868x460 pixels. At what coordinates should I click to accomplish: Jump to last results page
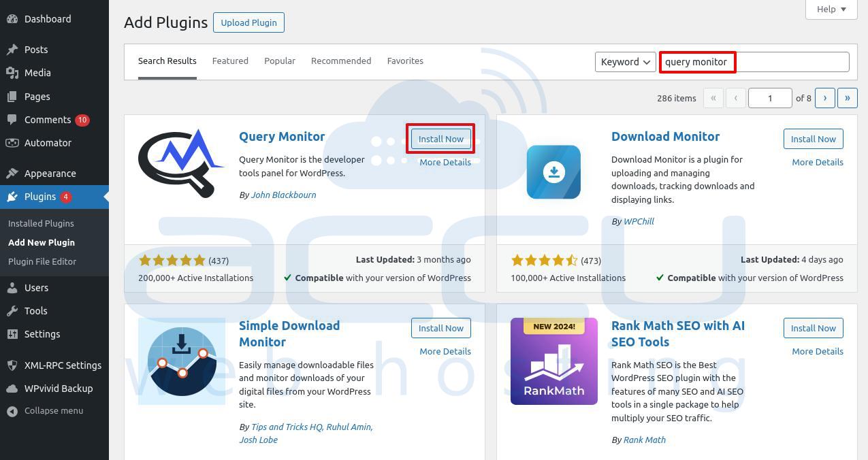[x=848, y=98]
